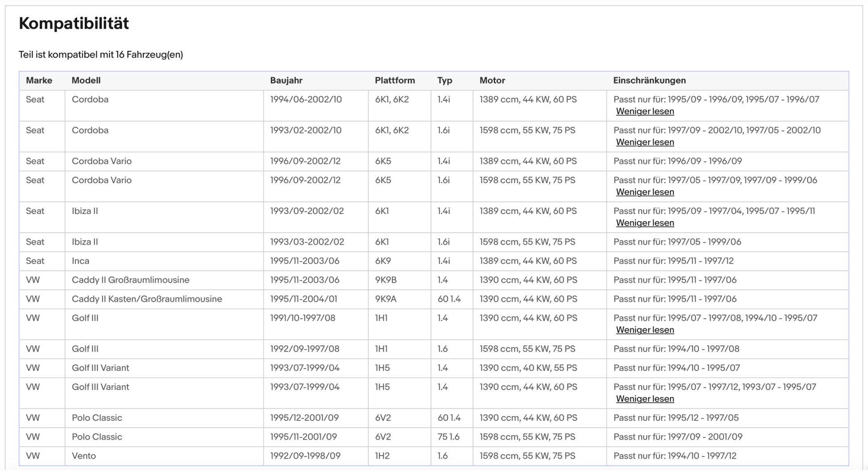This screenshot has height=470, width=868.
Task: Click the Kompatibilität heading
Action: (74, 23)
